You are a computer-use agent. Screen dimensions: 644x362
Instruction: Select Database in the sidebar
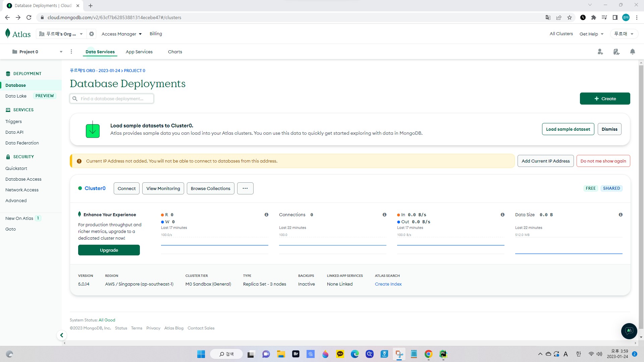pyautogui.click(x=31, y=85)
